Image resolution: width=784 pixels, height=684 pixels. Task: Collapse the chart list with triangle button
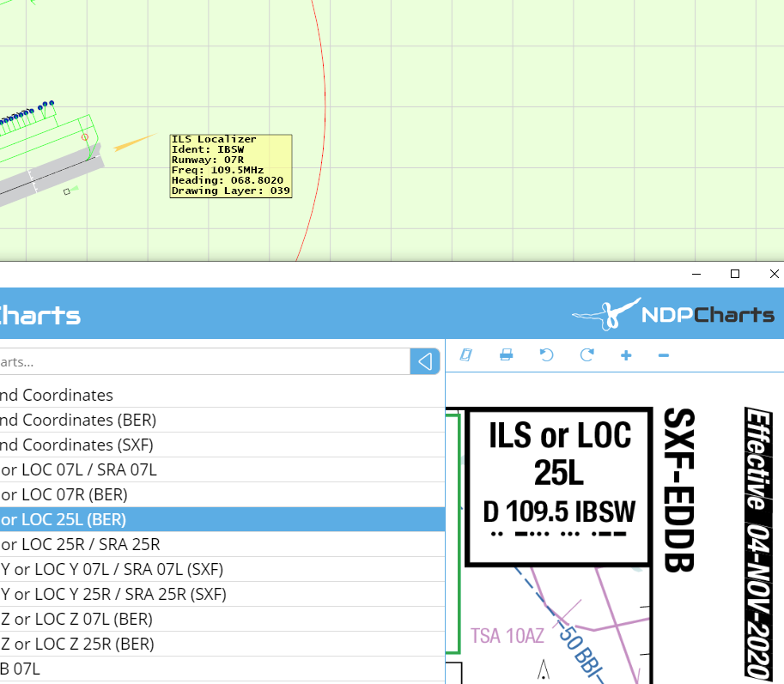[x=425, y=361]
